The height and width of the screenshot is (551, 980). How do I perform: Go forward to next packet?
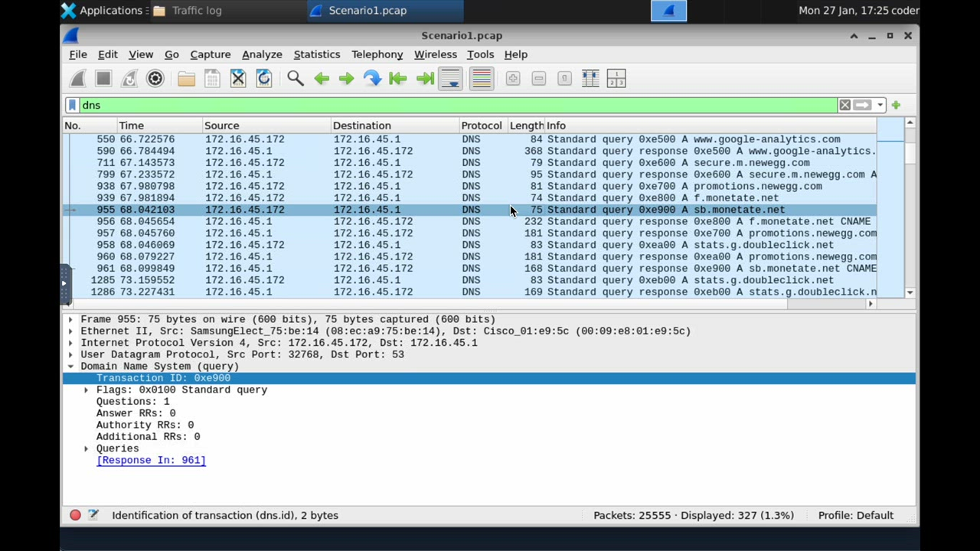pos(347,79)
